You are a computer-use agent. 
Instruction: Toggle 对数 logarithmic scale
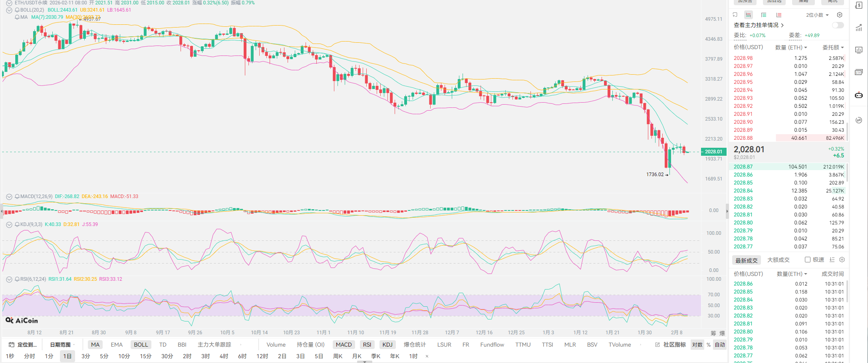[x=697, y=345]
